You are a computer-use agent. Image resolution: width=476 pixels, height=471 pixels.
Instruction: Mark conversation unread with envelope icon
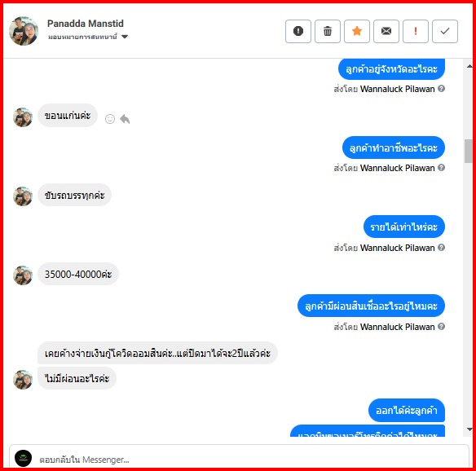386,31
